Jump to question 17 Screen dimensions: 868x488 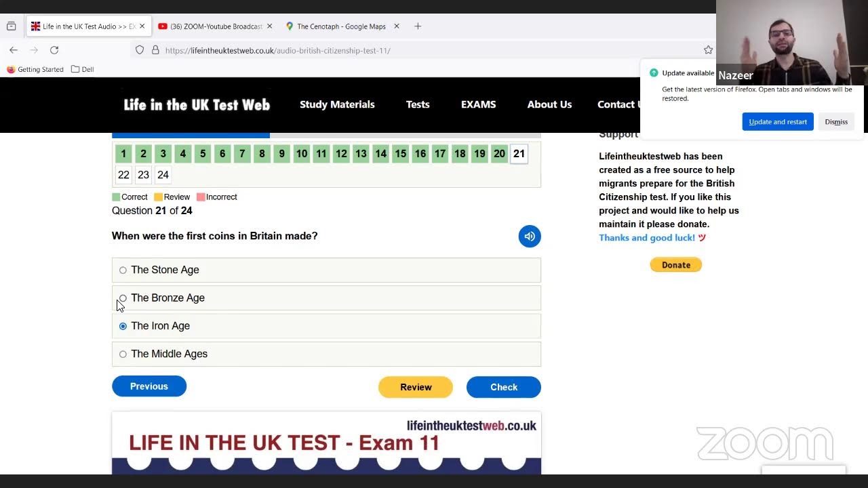click(x=440, y=154)
